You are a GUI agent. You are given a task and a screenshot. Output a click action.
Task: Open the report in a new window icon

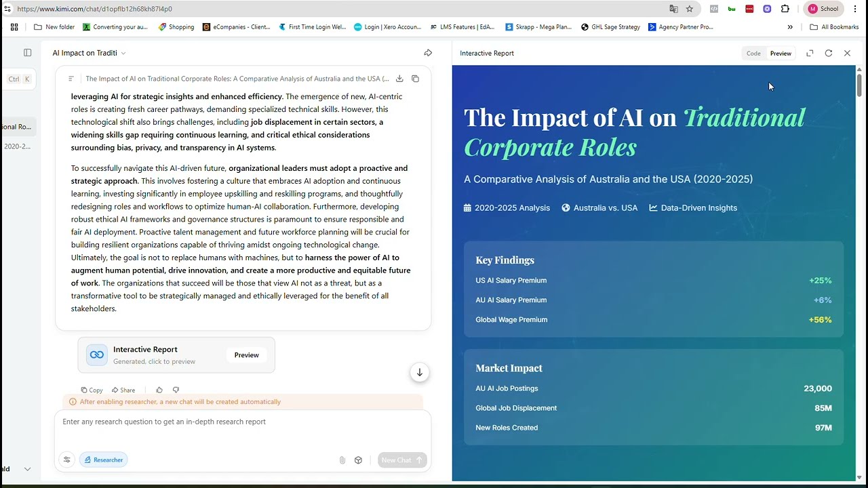pos(810,53)
